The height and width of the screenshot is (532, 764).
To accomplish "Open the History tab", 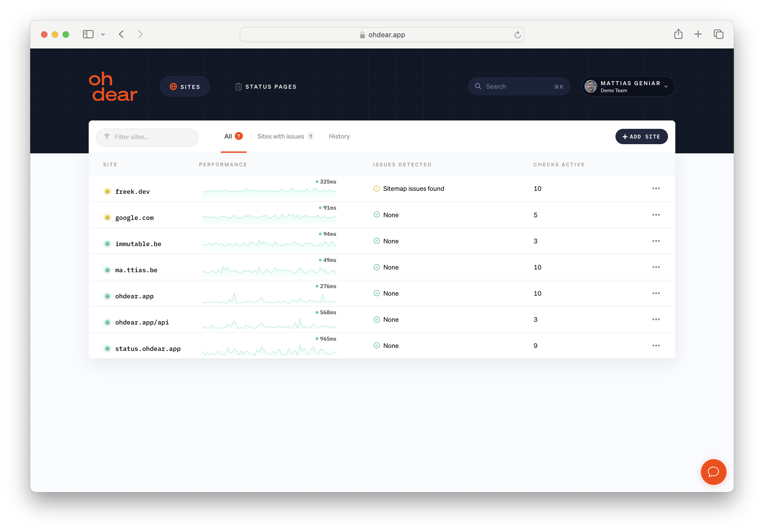I will tap(339, 136).
